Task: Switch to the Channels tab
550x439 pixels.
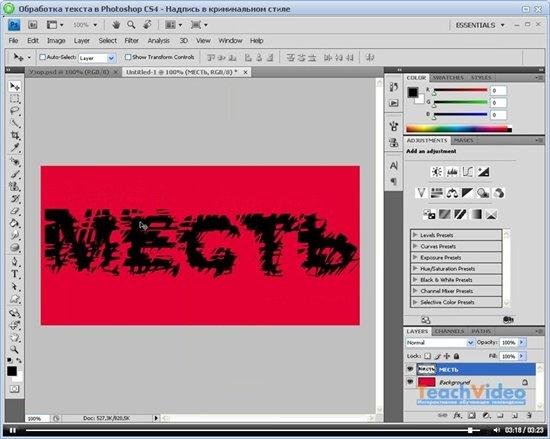Action: pos(449,331)
